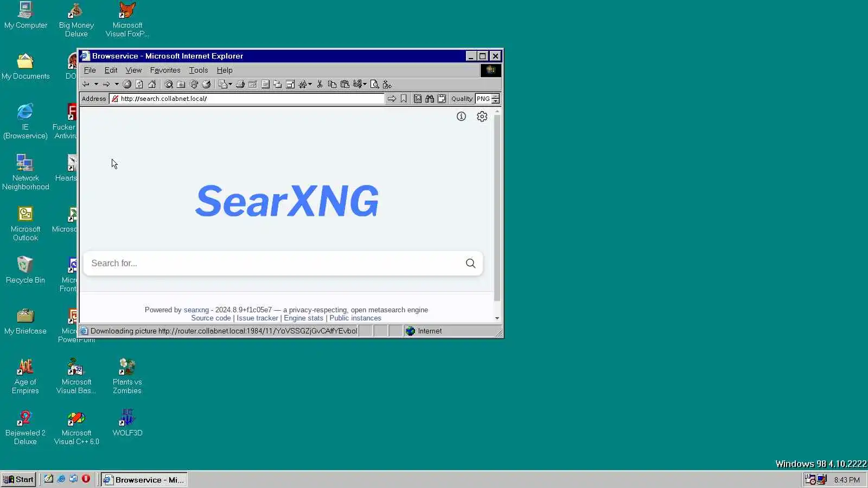Open the Public instances link
This screenshot has width=868, height=488.
[x=355, y=318]
